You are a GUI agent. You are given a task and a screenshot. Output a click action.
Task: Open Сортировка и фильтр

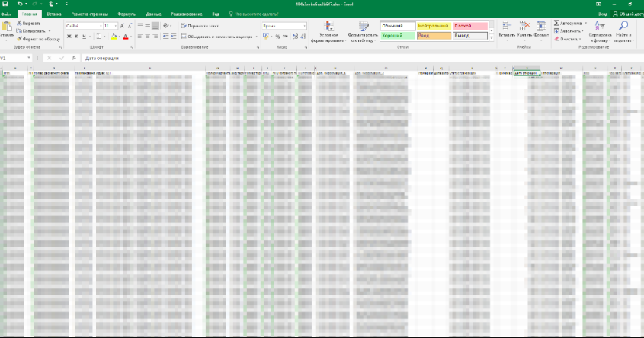click(600, 31)
